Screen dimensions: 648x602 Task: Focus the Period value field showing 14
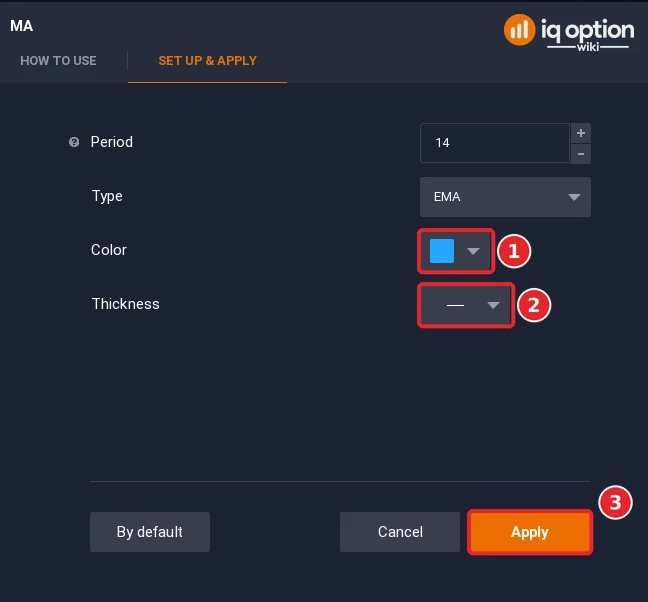tap(495, 143)
